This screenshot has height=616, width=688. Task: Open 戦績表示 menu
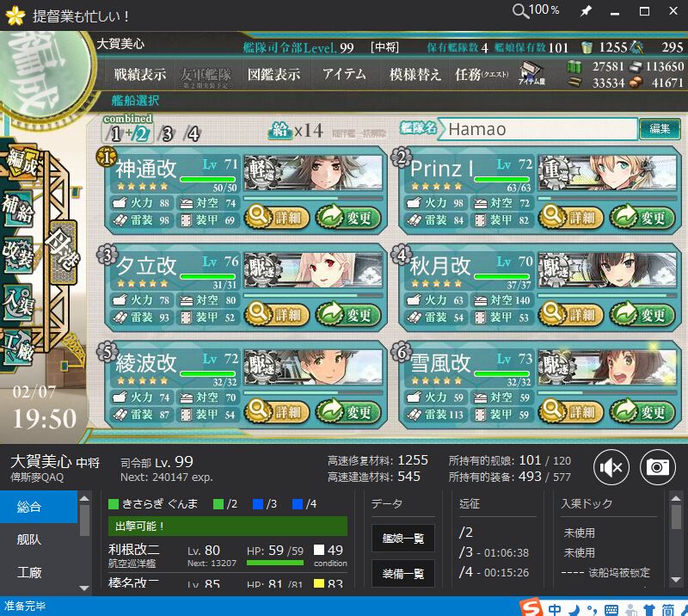coord(140,74)
